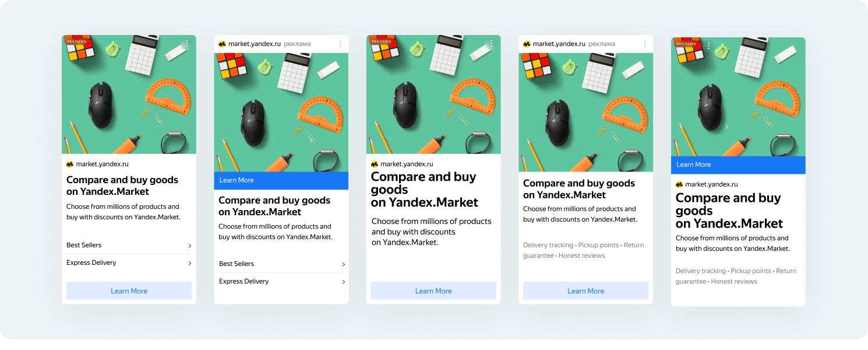Image resolution: width=868 pixels, height=350 pixels.
Task: Click the Yandex Market favicon in second card header
Action: click(222, 44)
